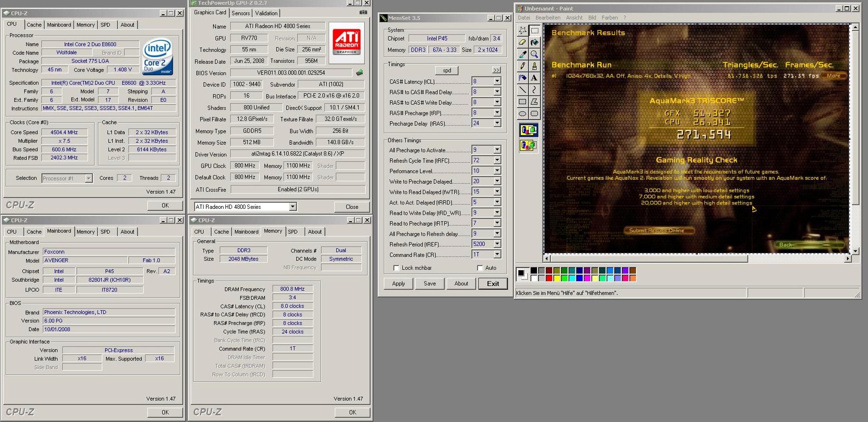Expand the Refresh Cycle Time (tRFC) dropdown
This screenshot has width=868, height=422.
[x=497, y=160]
